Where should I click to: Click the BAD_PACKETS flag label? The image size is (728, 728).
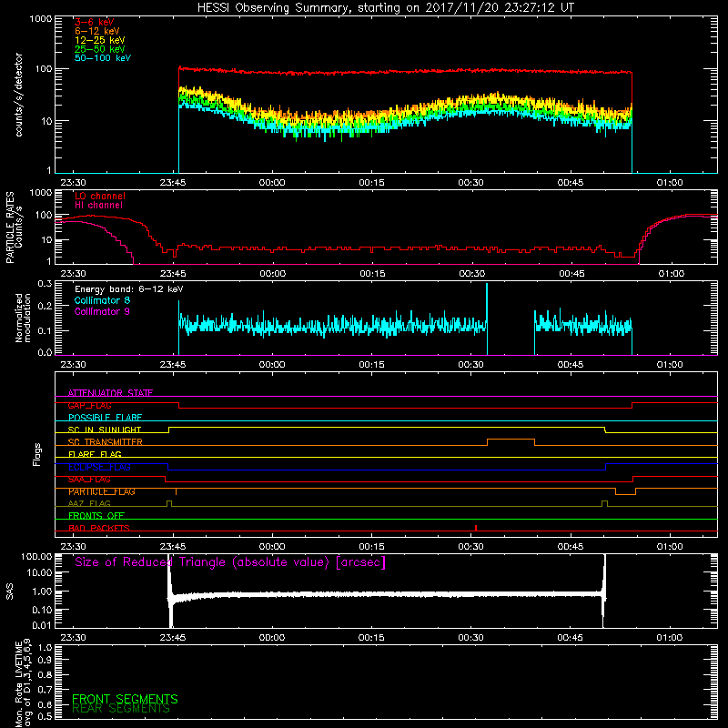(99, 528)
